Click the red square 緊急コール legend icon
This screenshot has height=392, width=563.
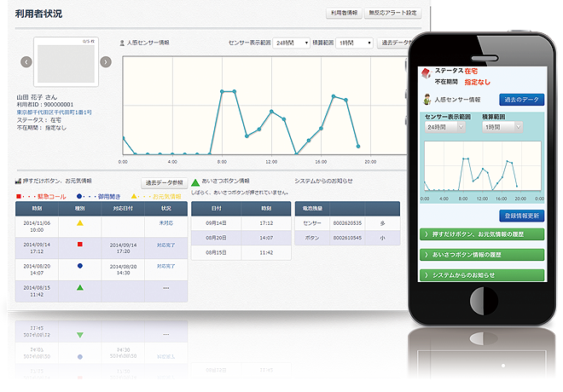[19, 197]
